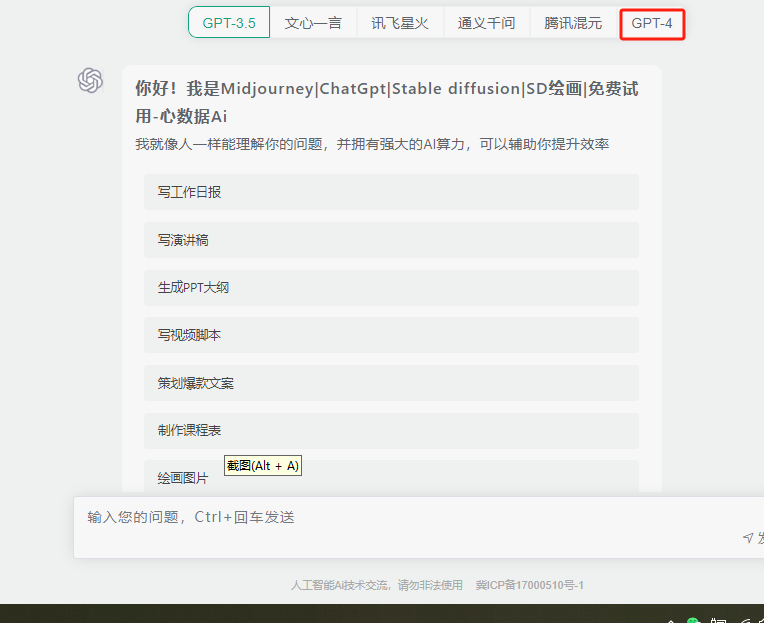Select the 策划爆款文案 prompt suggestion
Viewport: 764px width, 623px height.
(x=391, y=383)
